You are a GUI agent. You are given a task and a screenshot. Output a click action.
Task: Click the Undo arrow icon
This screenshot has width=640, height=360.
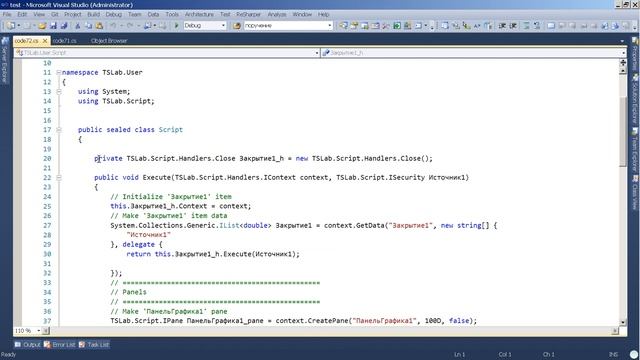(x=114, y=25)
